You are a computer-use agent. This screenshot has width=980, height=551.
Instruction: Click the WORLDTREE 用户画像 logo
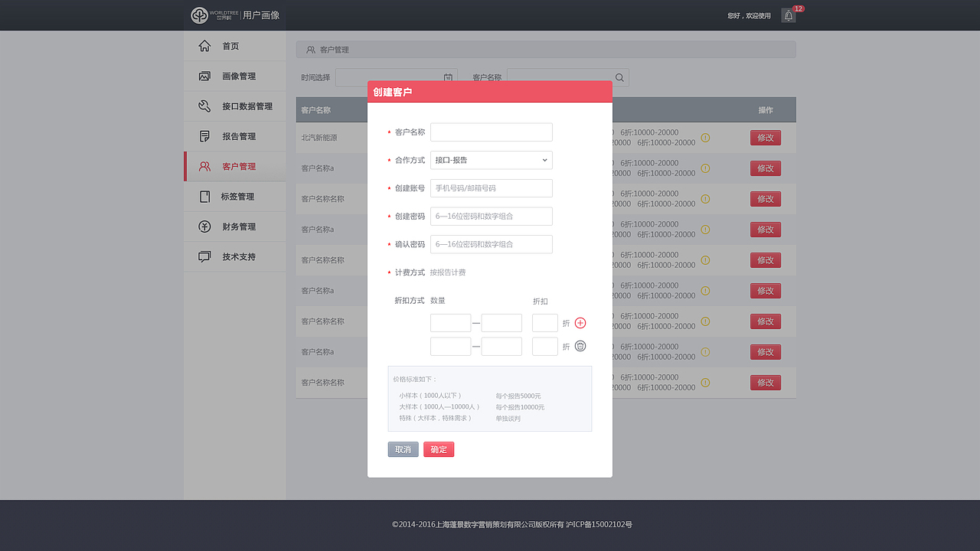tap(234, 15)
